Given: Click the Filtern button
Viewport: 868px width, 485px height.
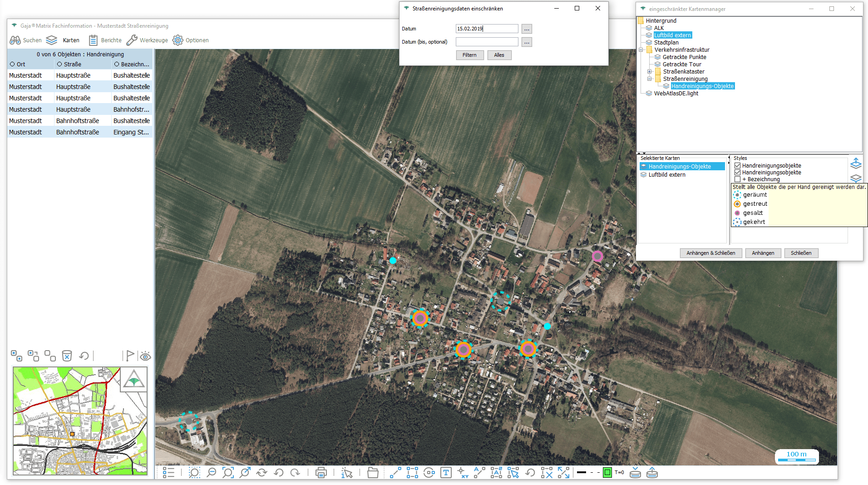Looking at the screenshot, I should (x=469, y=55).
